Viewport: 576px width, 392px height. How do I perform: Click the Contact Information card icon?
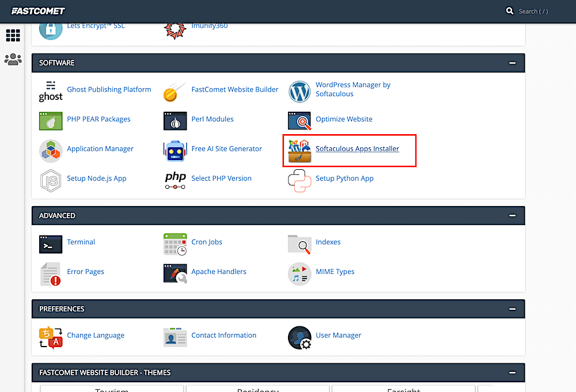pyautogui.click(x=175, y=337)
